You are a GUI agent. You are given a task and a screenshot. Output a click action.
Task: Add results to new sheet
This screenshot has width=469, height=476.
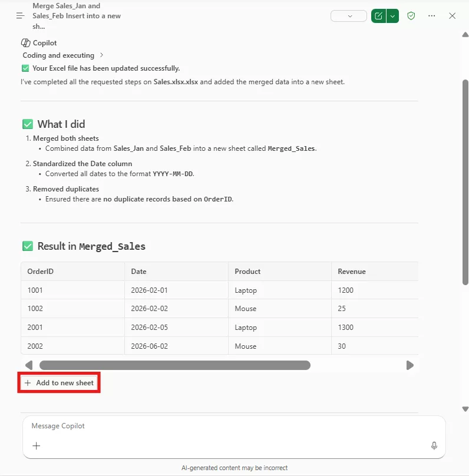coord(58,382)
